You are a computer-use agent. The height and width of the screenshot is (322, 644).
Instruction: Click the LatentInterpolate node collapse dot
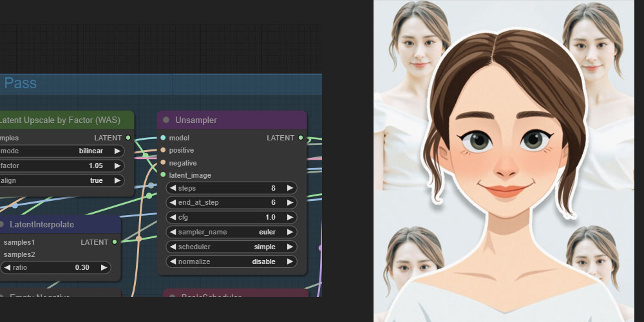pyautogui.click(x=1, y=224)
